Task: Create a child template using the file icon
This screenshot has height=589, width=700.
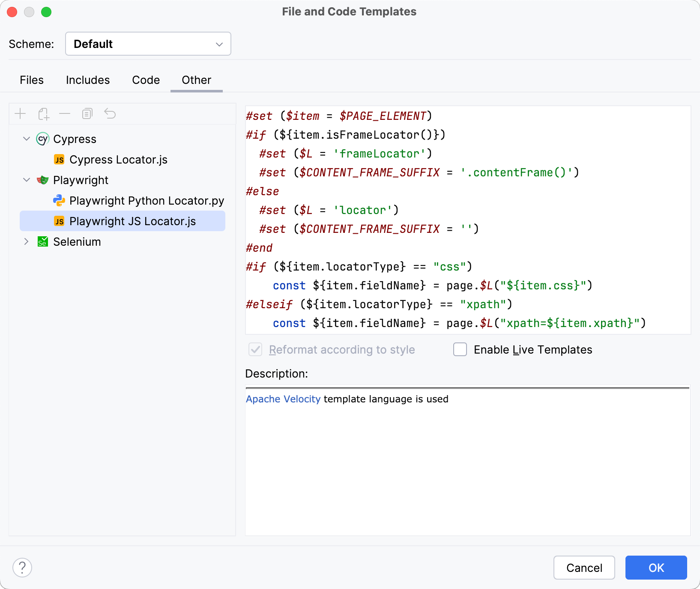Action: click(x=42, y=113)
